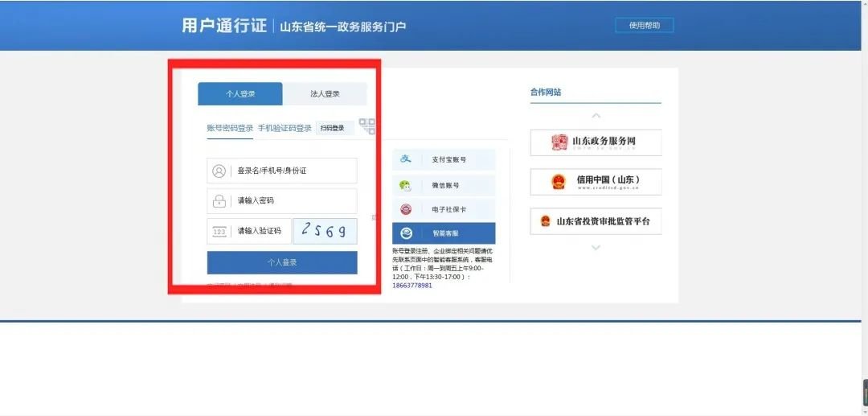Viewport: 868px width, 416px height.
Task: Click the 请输入验证码 captcha input field
Action: (x=249, y=231)
